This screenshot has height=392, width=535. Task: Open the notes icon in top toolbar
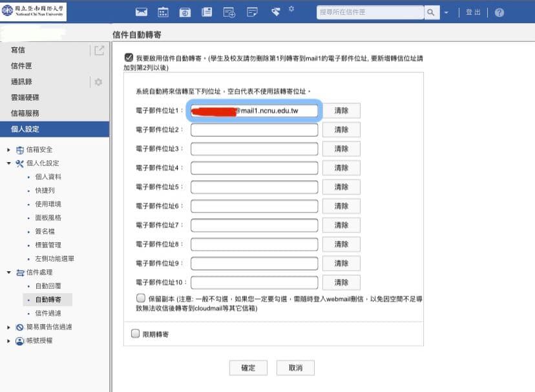coord(252,13)
